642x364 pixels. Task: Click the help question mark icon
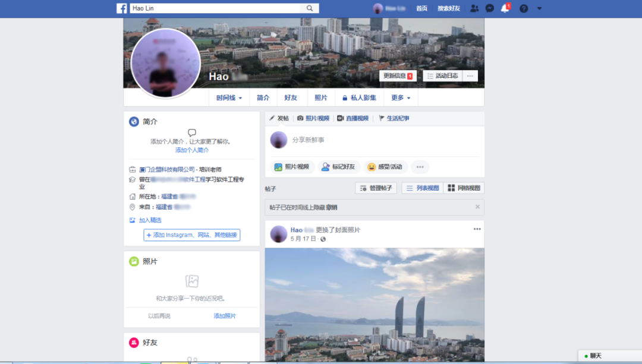point(522,8)
